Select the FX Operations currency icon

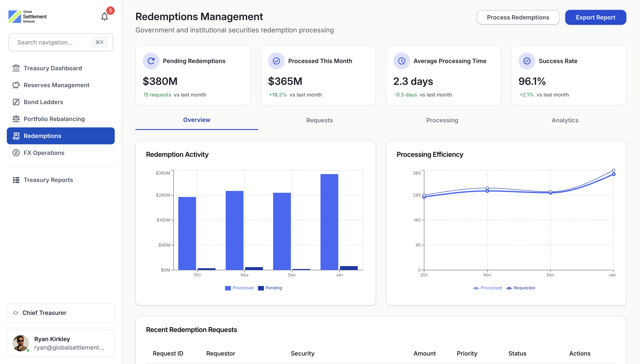16,153
